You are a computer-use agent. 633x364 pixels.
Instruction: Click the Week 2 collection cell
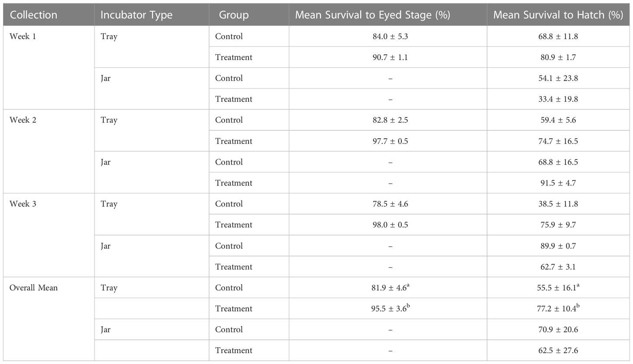coord(23,120)
